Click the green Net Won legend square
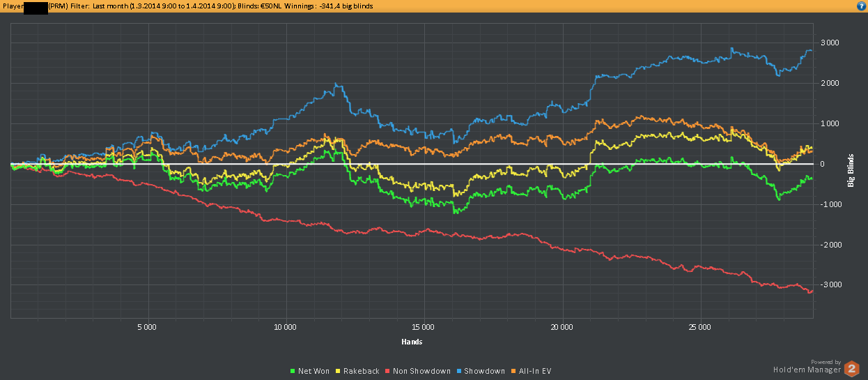Screen dimensions: 868x380 293,371
